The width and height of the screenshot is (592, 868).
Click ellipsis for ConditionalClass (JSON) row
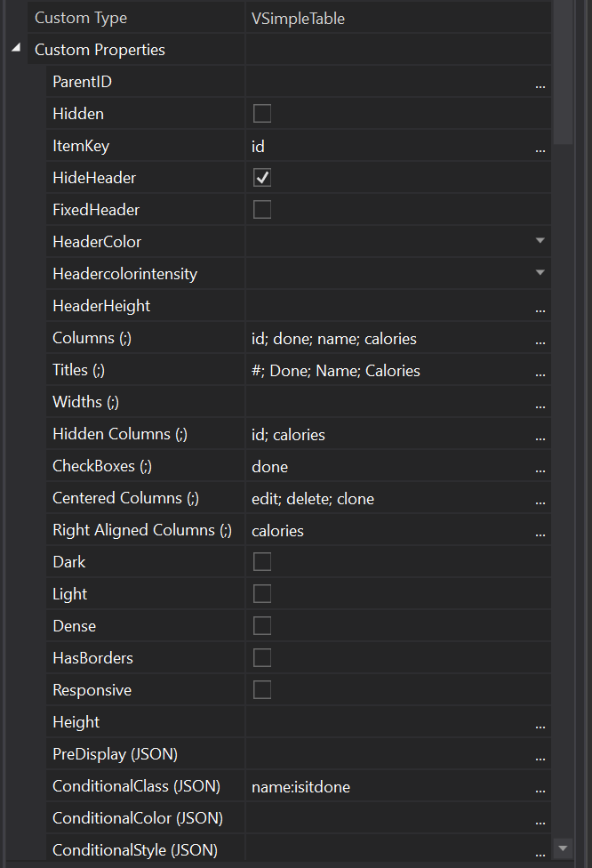point(540,787)
